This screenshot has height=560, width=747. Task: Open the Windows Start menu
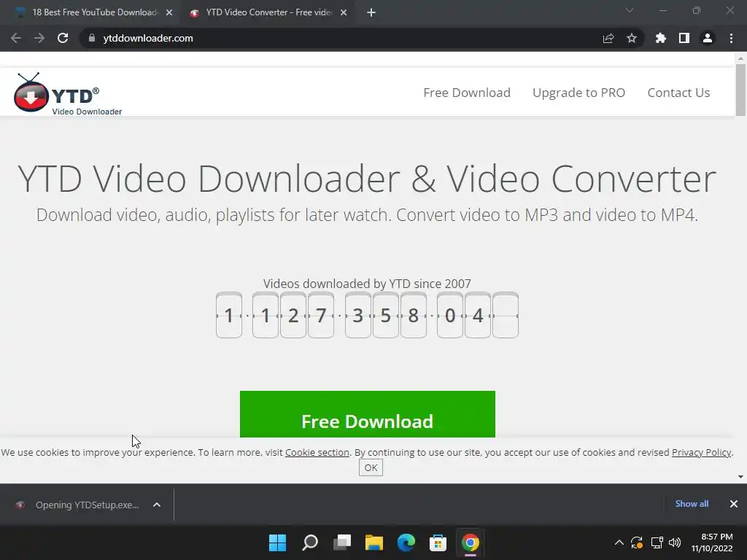pos(278,542)
